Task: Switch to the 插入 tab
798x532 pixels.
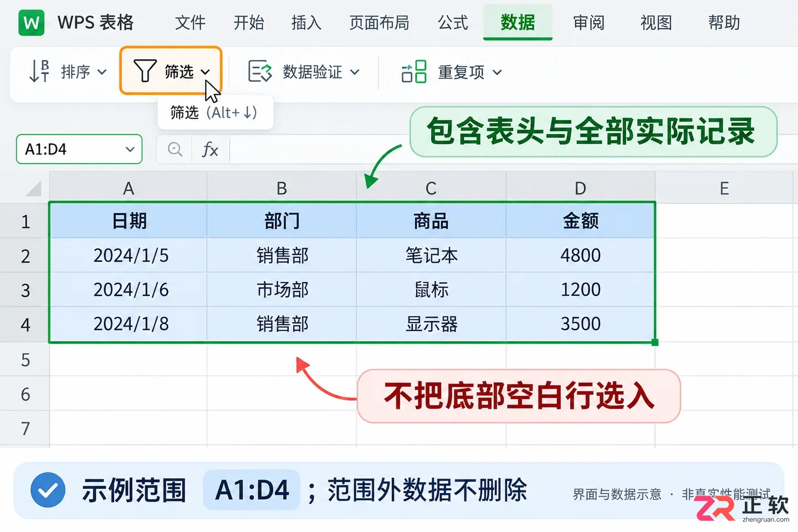Action: point(306,23)
